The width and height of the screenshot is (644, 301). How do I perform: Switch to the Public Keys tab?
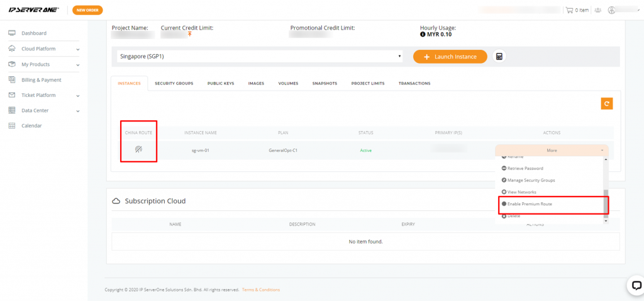coord(221,84)
